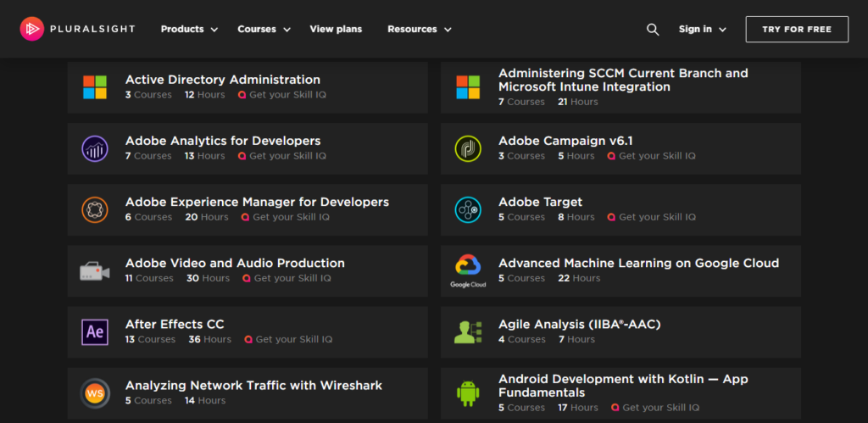
Task: Click the Wireshark WS icon
Action: coord(95,392)
